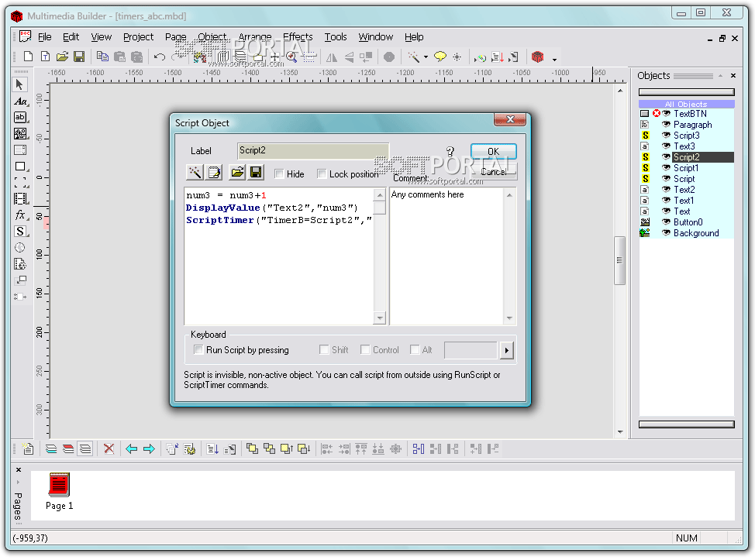Viewport: 755px width, 560px height.
Task: Check the Lock position option
Action: (x=322, y=174)
